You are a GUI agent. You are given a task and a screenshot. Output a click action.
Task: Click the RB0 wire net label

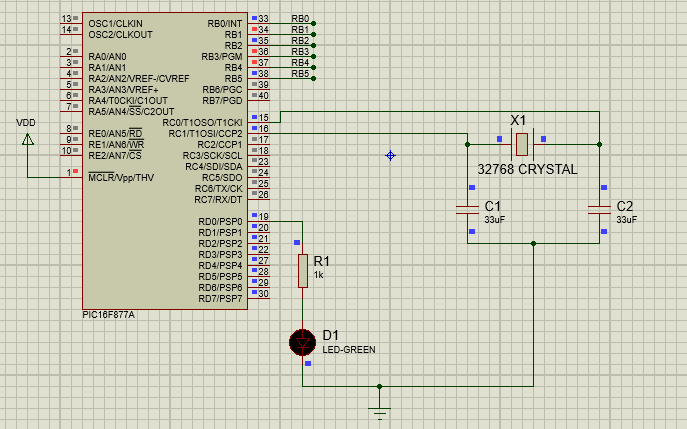(300, 19)
